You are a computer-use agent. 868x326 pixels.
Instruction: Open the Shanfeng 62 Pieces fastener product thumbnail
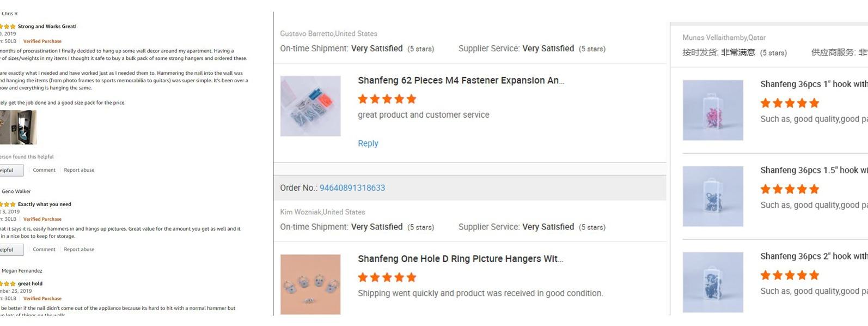pyautogui.click(x=310, y=106)
